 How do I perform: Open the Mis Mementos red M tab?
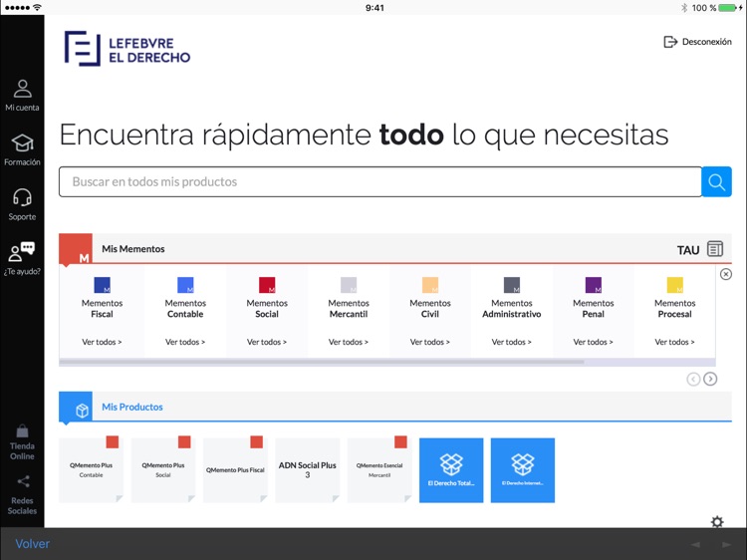click(x=76, y=249)
